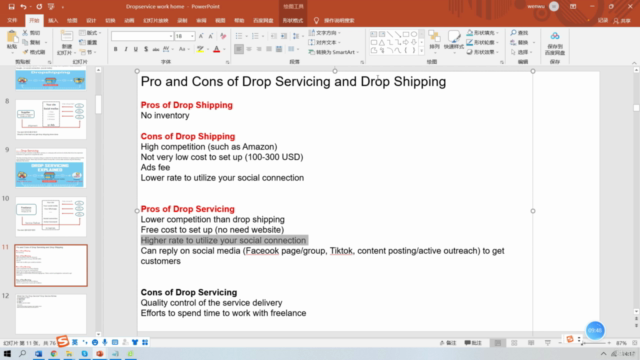The height and width of the screenshot is (360, 640).
Task: Insert a text box from shapes gallery
Action: (373, 34)
